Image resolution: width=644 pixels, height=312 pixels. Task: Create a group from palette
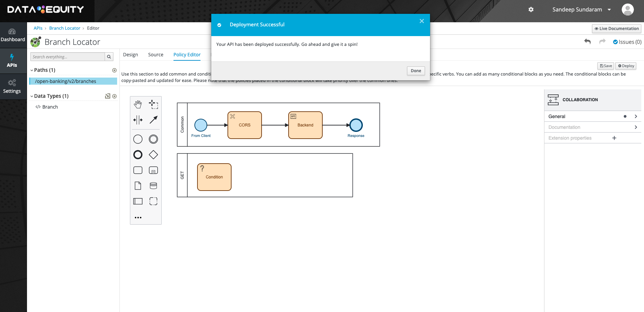pos(154,201)
